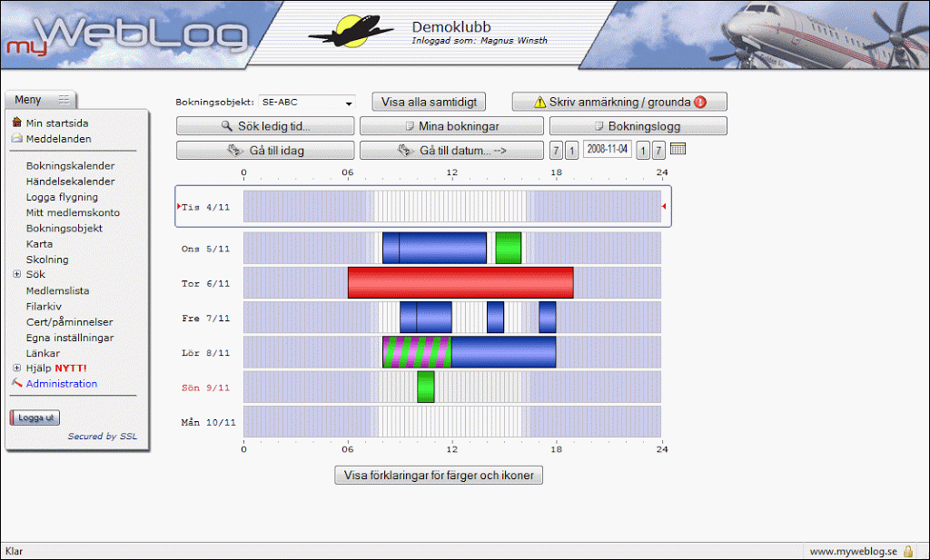Click the SSL padlock in status bar
The image size is (930, 560).
coord(908,551)
